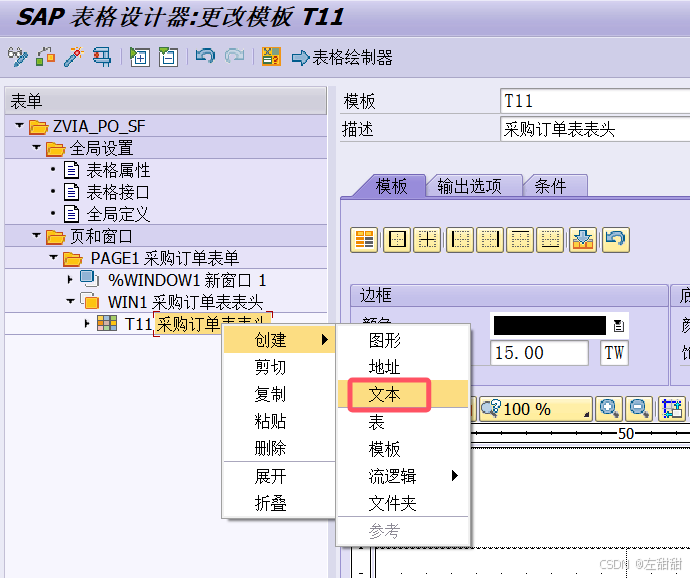Screen dimensions: 690x578
Task: Select the 全局定义 tree item
Action: [118, 214]
